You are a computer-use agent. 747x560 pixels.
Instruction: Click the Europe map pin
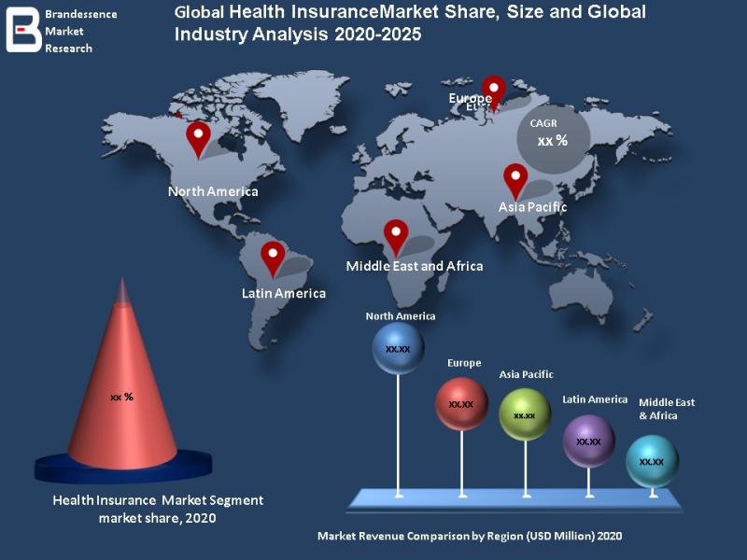(x=494, y=93)
